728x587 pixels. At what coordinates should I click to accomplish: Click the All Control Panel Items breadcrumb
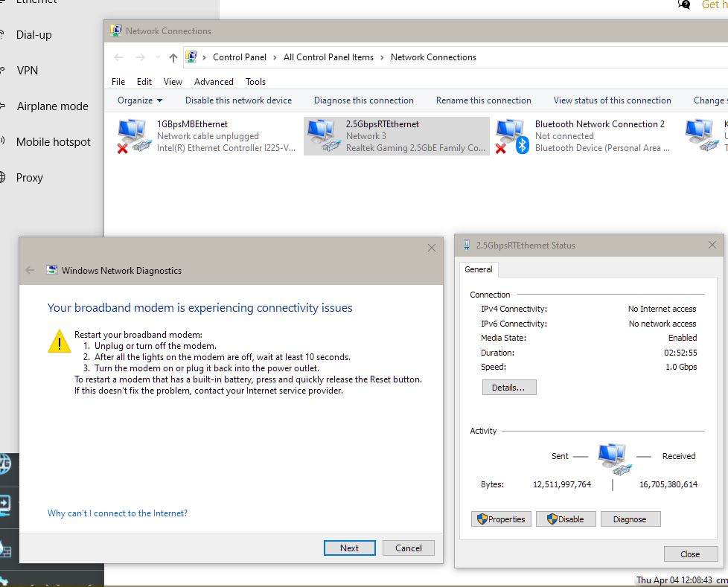click(x=329, y=57)
